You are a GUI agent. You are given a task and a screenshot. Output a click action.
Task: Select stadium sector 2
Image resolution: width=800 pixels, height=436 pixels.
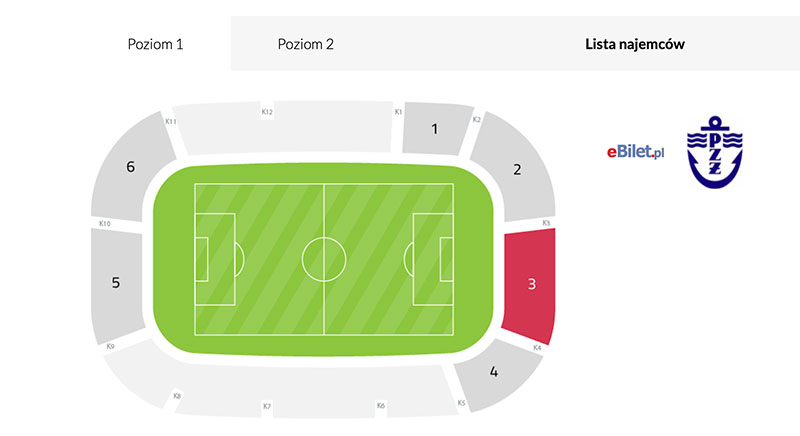coord(516,169)
